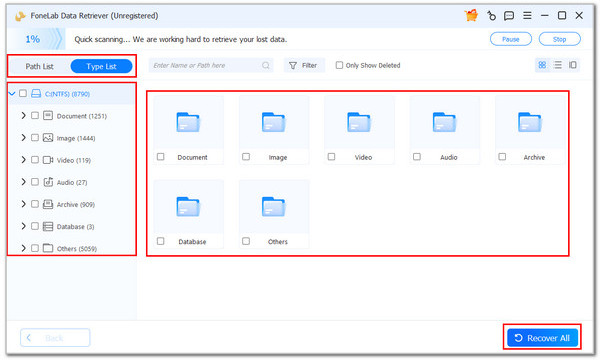Open the shopping cart purchase icon
This screenshot has width=600, height=360.
pos(471,16)
